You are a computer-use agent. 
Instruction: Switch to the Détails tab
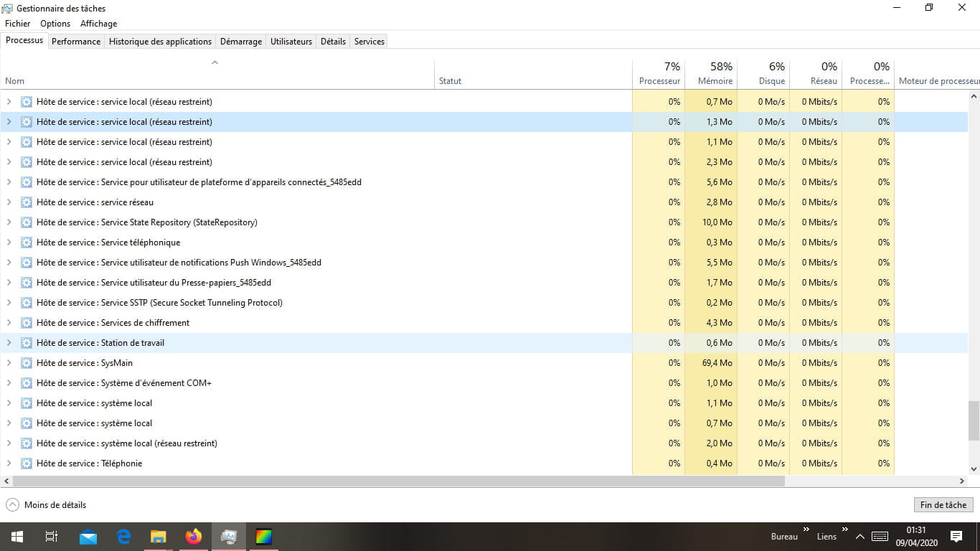(x=333, y=42)
